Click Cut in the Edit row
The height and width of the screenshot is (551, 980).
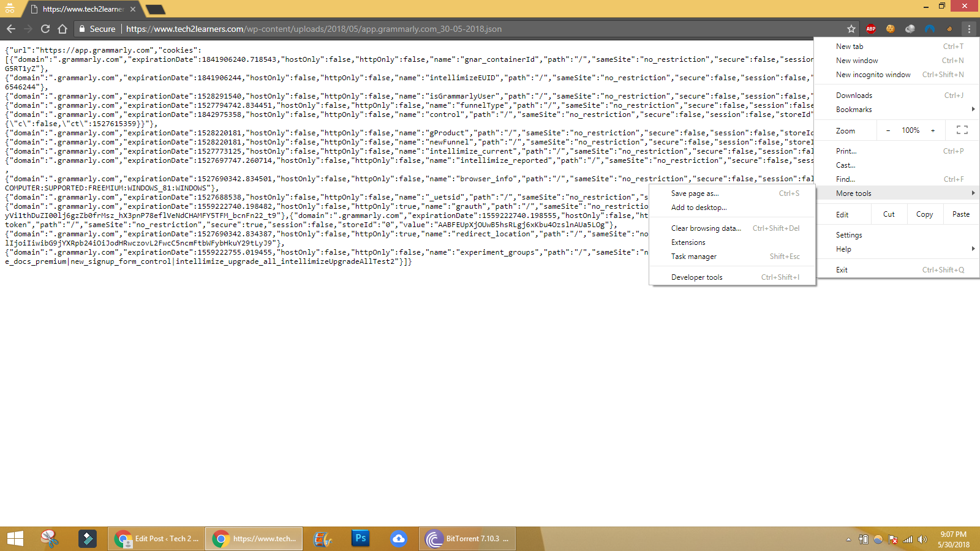click(889, 214)
